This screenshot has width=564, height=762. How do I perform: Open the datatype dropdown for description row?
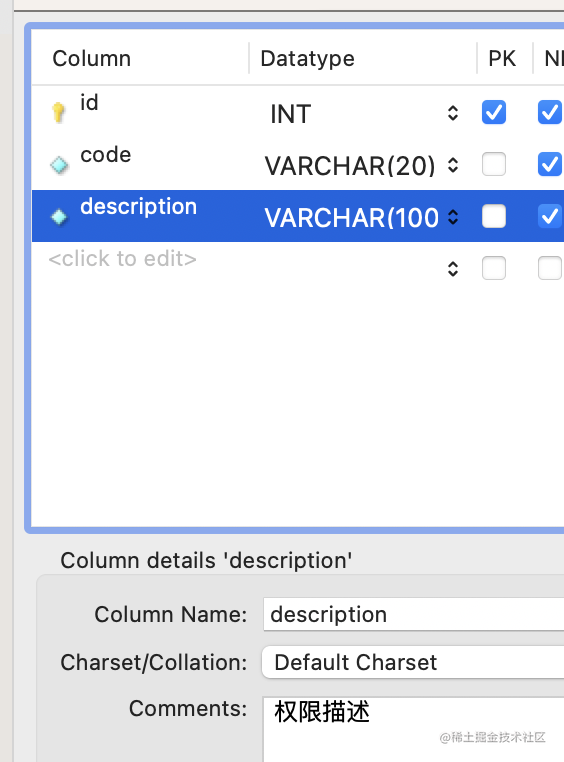(453, 217)
